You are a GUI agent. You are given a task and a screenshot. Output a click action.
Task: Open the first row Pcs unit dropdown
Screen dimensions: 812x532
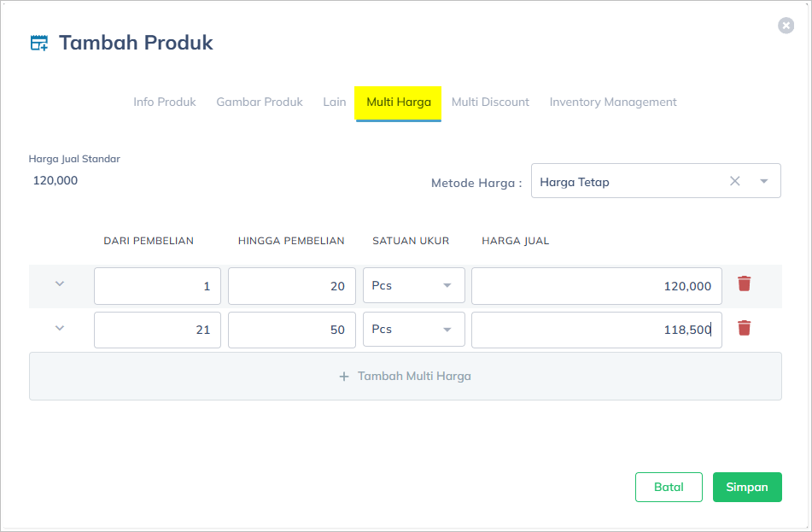(414, 285)
